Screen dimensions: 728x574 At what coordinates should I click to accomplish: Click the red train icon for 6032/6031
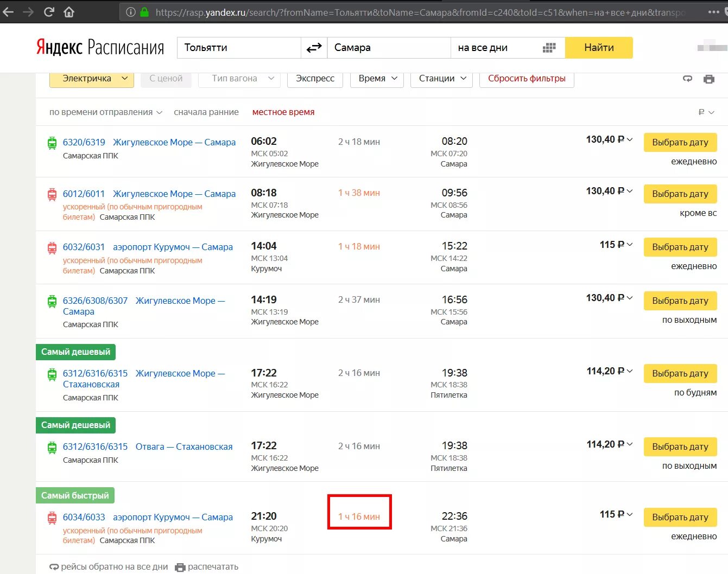[x=52, y=248]
